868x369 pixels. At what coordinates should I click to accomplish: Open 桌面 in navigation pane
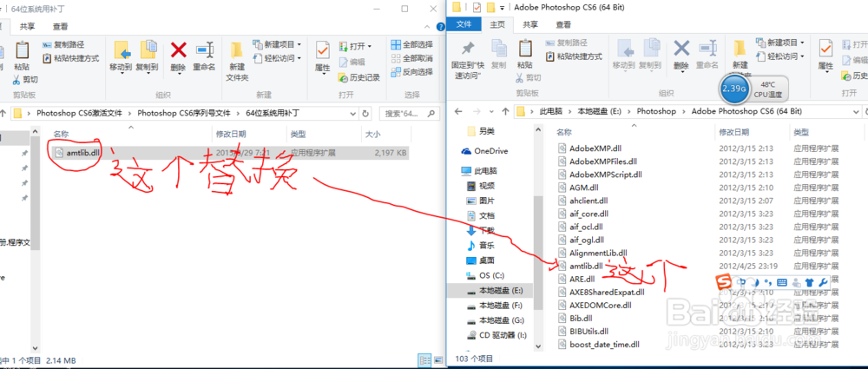(481, 260)
